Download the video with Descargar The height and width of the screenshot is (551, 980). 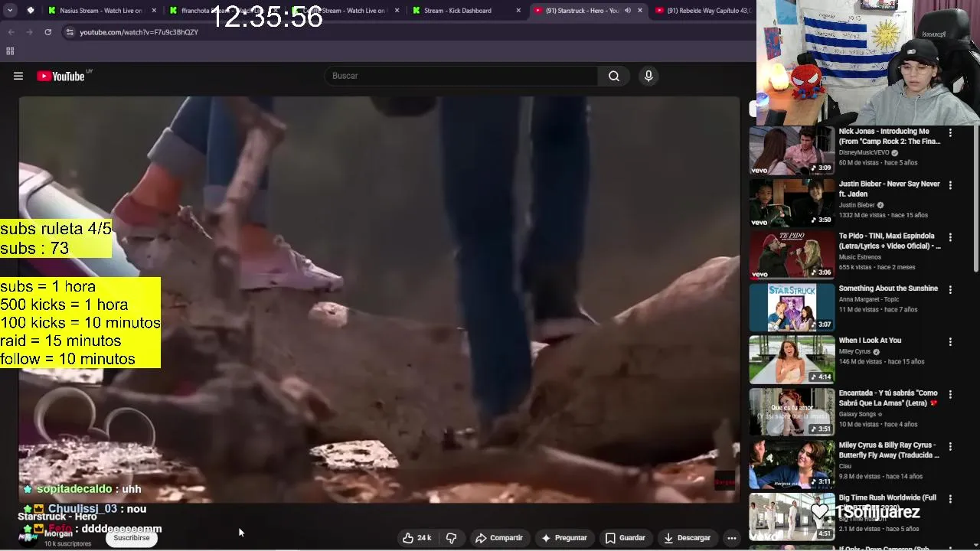687,538
